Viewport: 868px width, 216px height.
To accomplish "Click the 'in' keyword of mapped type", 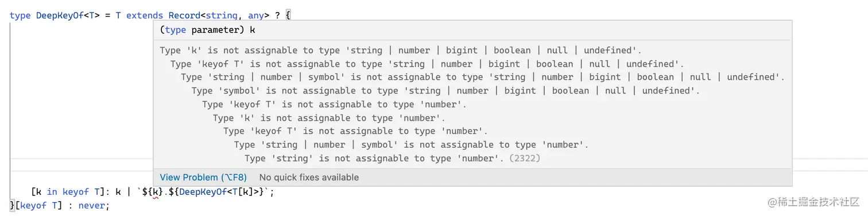I will coord(52,192).
